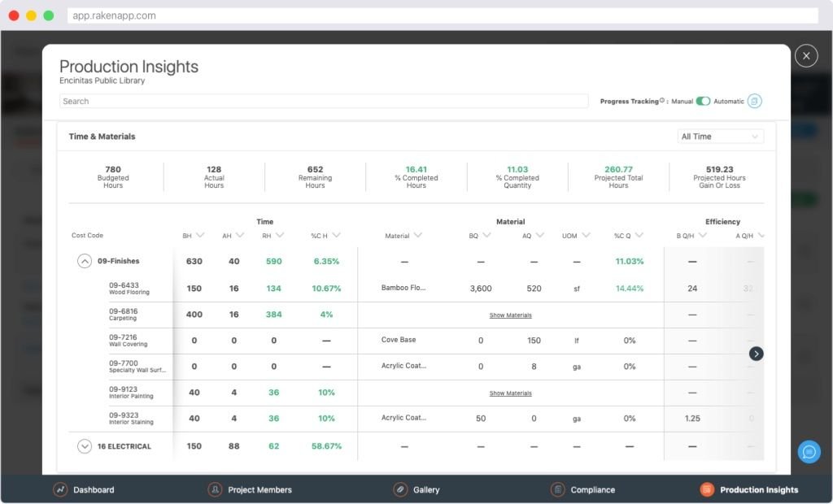Show Materials for 09-9123 Interior Painting
This screenshot has height=504, width=833.
[x=510, y=393]
